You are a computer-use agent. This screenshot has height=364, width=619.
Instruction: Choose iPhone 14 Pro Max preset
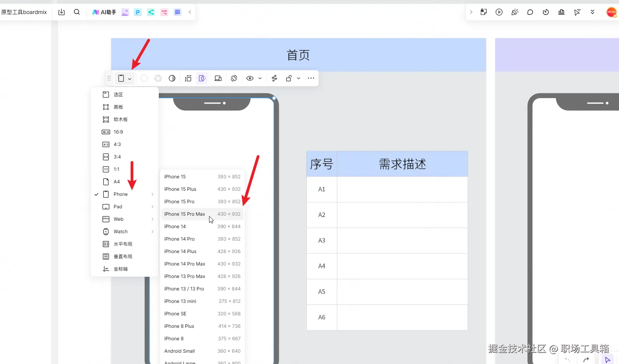tap(202, 264)
